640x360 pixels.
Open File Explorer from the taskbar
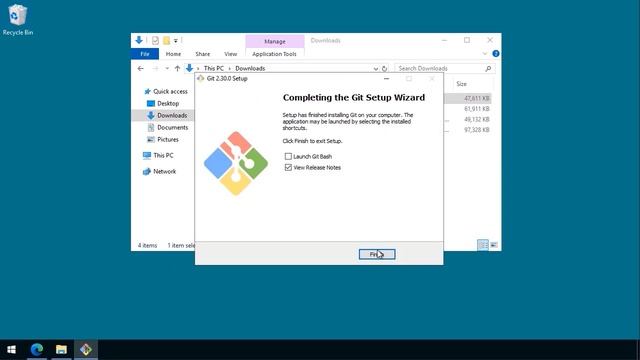point(61,349)
